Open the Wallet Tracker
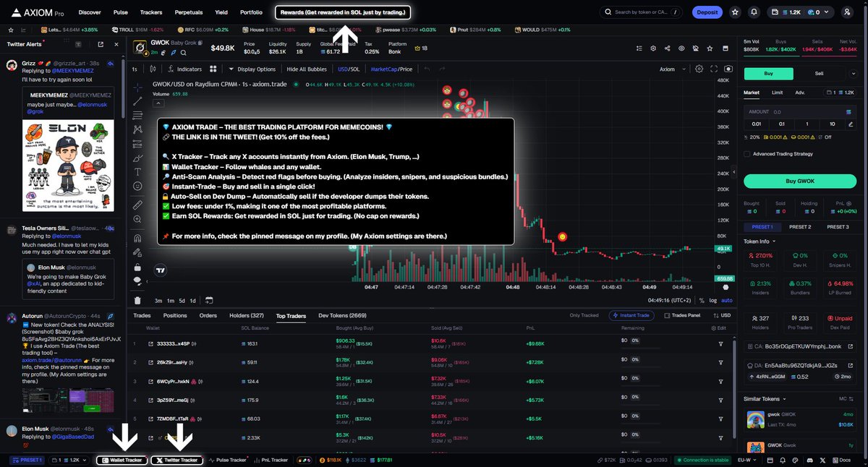Image resolution: width=868 pixels, height=467 pixels. (x=122, y=460)
